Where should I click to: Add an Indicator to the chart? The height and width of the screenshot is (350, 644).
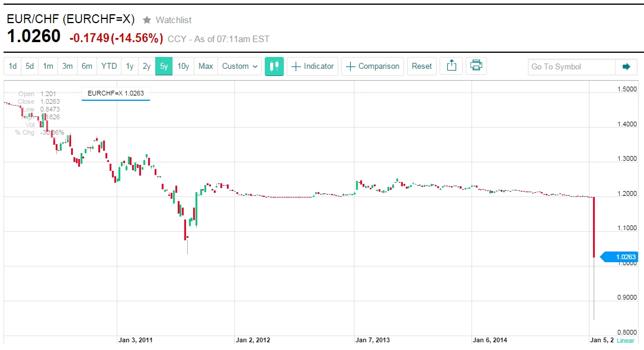pyautogui.click(x=313, y=66)
